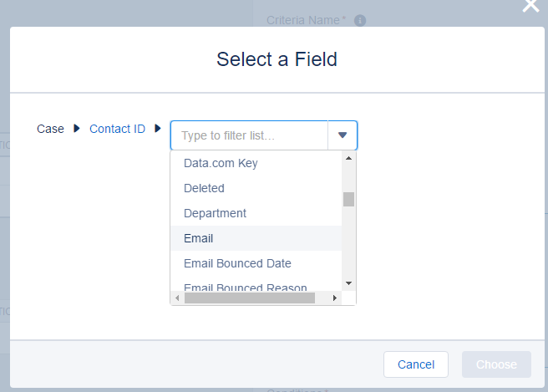Open the field list dropdown arrow
The image size is (548, 392).
[x=342, y=135]
